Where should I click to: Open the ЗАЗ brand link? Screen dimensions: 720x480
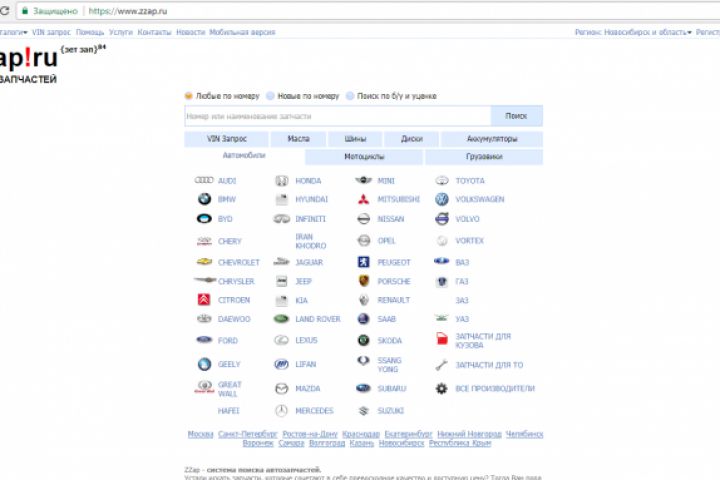coord(462,300)
